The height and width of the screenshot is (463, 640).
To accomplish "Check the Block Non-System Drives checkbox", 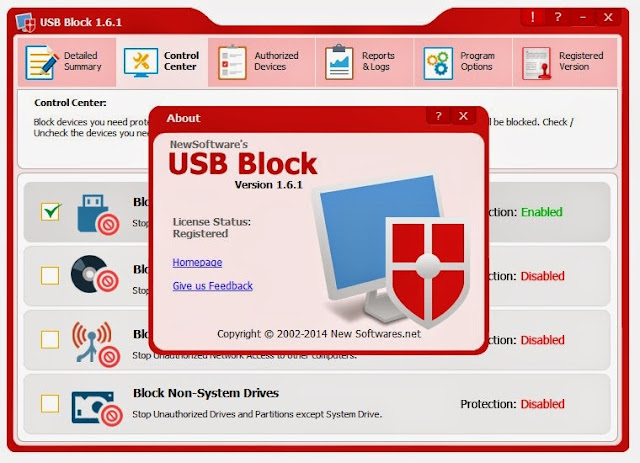I will 50,404.
